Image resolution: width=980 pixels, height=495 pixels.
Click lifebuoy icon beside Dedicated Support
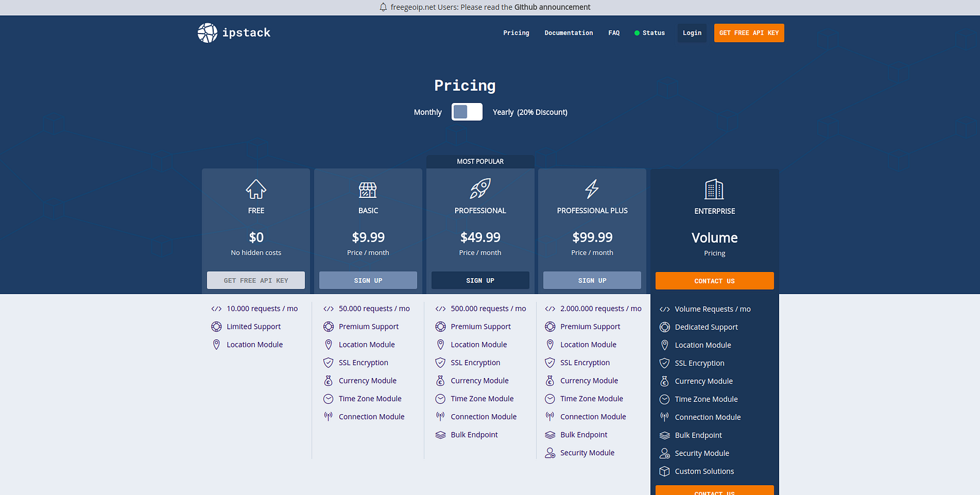665,327
